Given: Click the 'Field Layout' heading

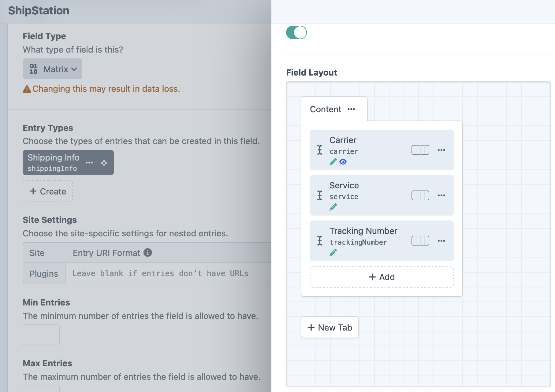Looking at the screenshot, I should point(311,72).
